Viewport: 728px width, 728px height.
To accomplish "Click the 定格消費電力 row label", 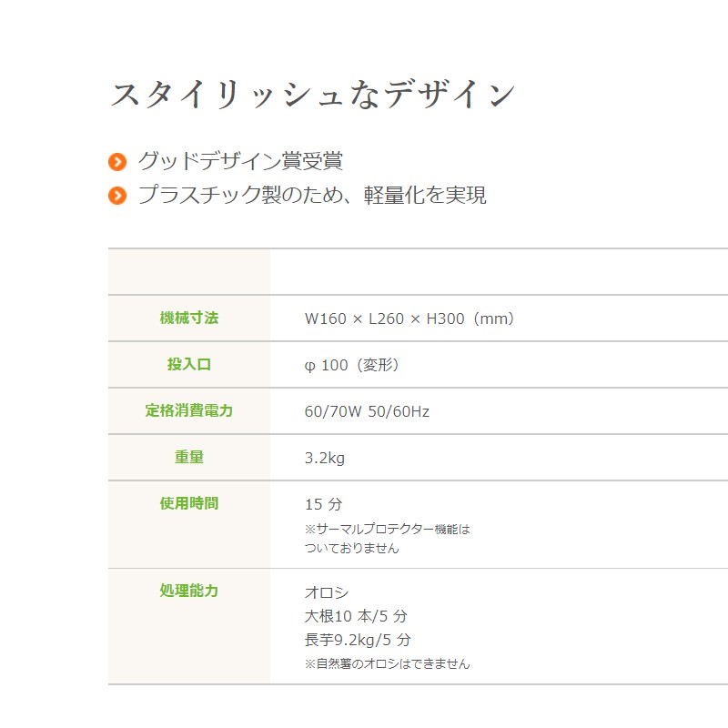I will click(x=189, y=411).
